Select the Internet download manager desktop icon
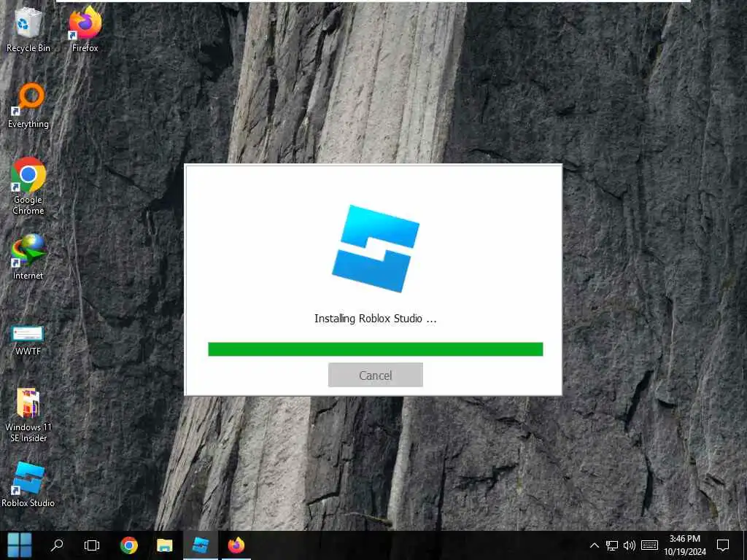 pos(28,257)
